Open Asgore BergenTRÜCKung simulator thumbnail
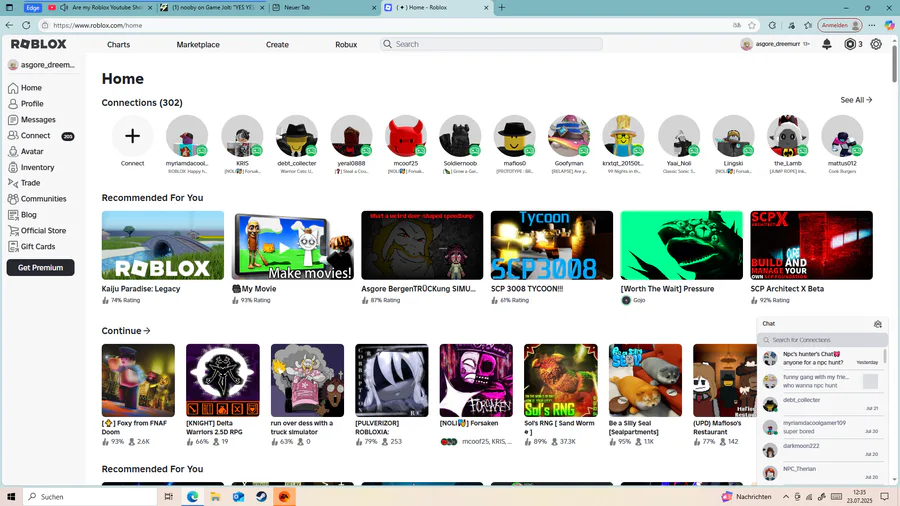Viewport: 900px width, 506px height. tap(422, 246)
